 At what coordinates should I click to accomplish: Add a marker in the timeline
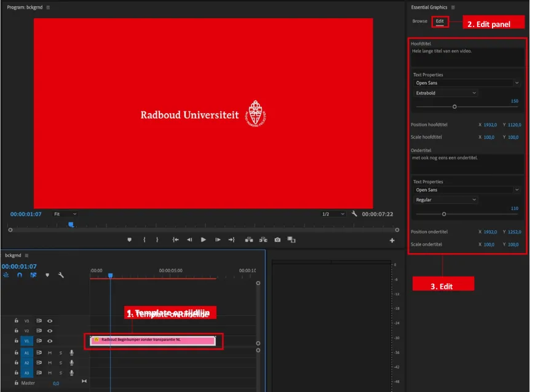(47, 275)
